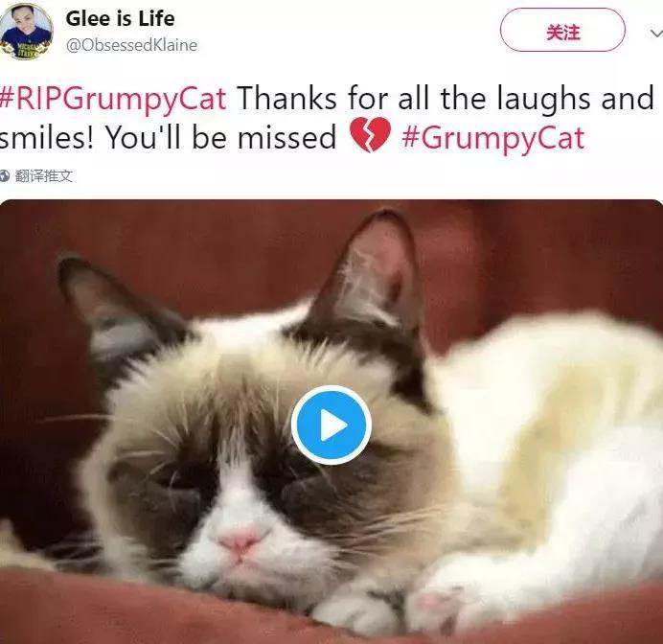
Task: Open Glee is Life profile avatar
Action: [x=26, y=32]
